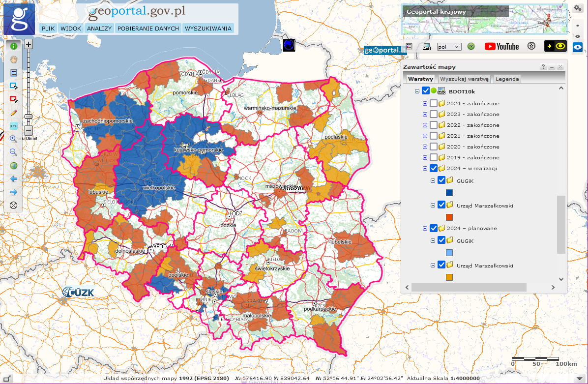
Task: Open the map legend grid icon
Action: pos(409,46)
